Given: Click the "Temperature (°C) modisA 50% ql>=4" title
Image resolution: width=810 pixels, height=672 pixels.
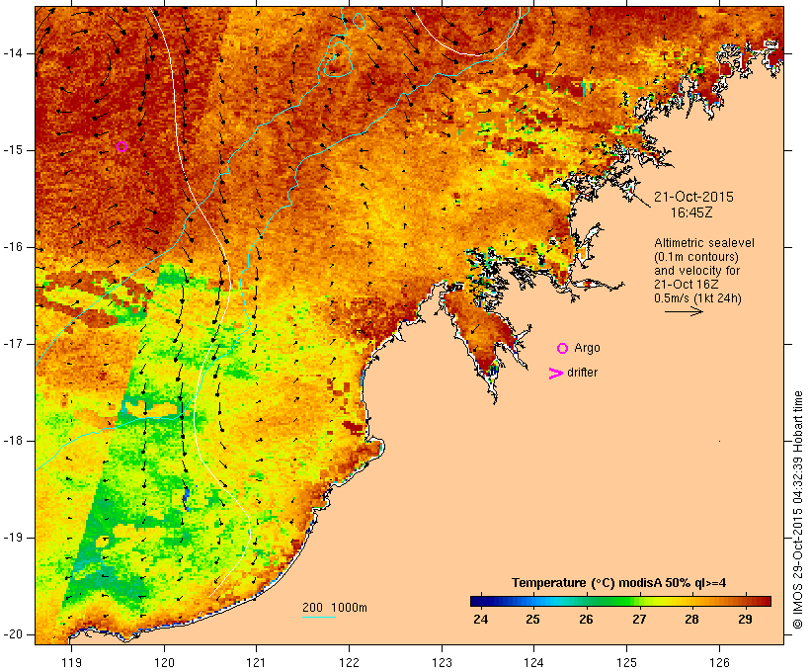Looking at the screenshot, I should [x=619, y=583].
